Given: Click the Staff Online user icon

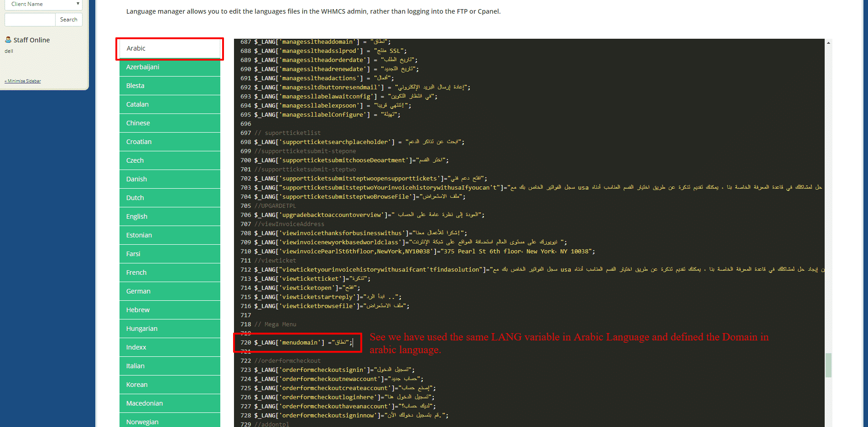Looking at the screenshot, I should point(8,40).
